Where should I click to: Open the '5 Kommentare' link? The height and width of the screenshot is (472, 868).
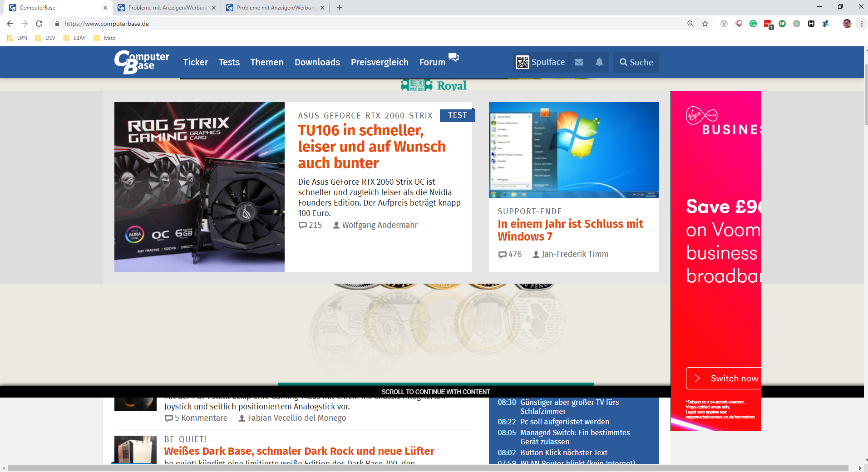click(196, 418)
